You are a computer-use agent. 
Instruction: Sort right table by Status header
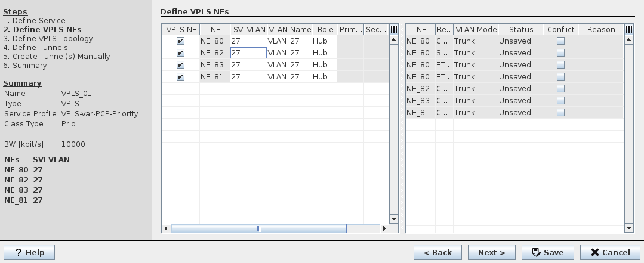(520, 29)
